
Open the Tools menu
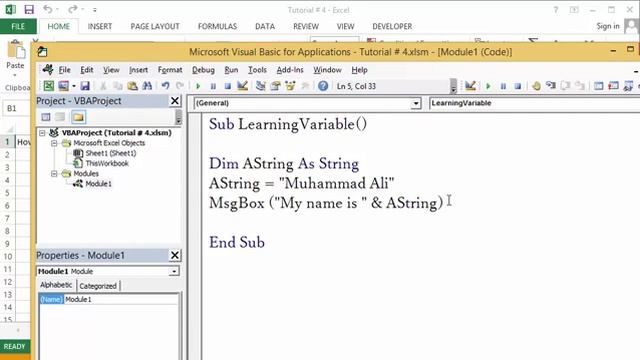pyautogui.click(x=257, y=70)
